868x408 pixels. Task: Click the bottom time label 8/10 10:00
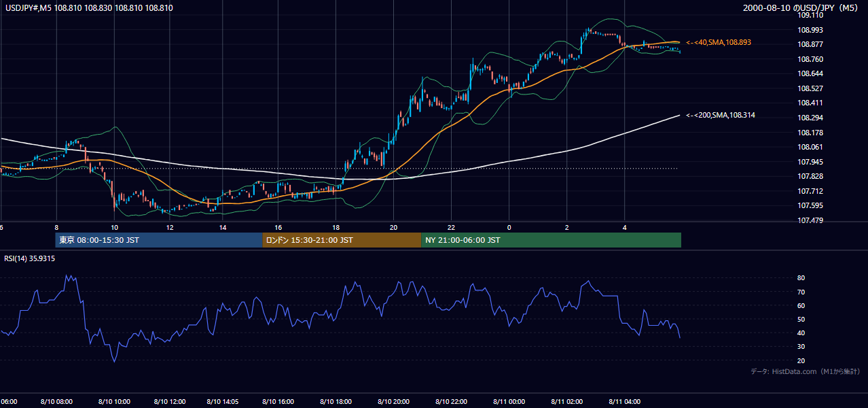click(x=114, y=401)
